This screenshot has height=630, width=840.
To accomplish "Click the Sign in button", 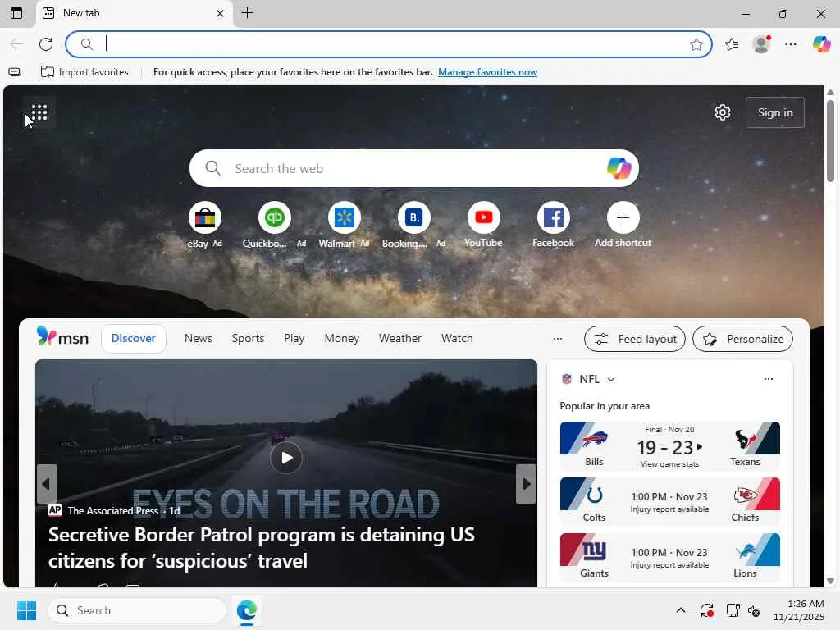I will coord(775,112).
